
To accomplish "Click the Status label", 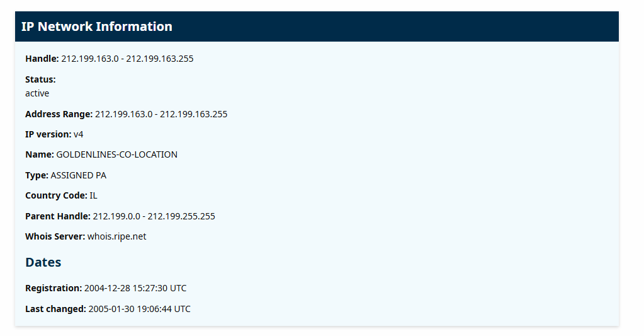I will (40, 79).
